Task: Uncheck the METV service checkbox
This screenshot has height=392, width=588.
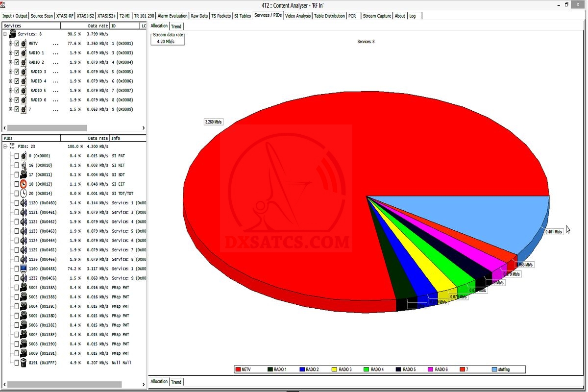Action: (17, 44)
